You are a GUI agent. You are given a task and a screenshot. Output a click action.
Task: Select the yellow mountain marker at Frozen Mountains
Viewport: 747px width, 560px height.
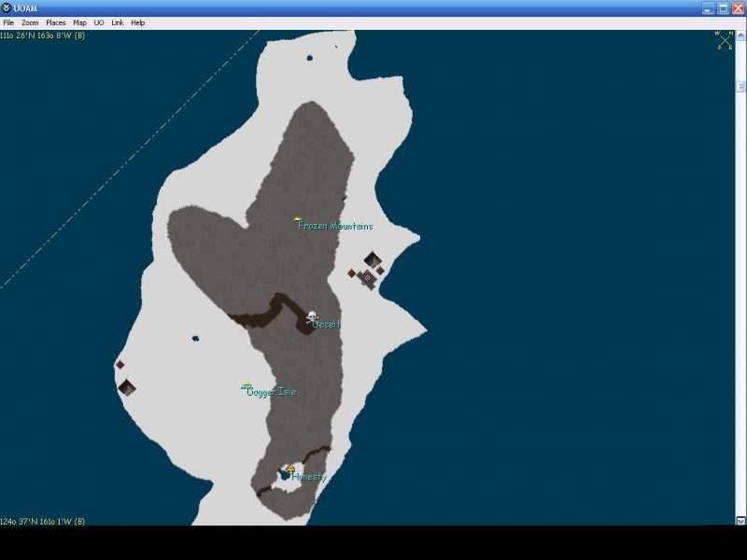click(297, 217)
